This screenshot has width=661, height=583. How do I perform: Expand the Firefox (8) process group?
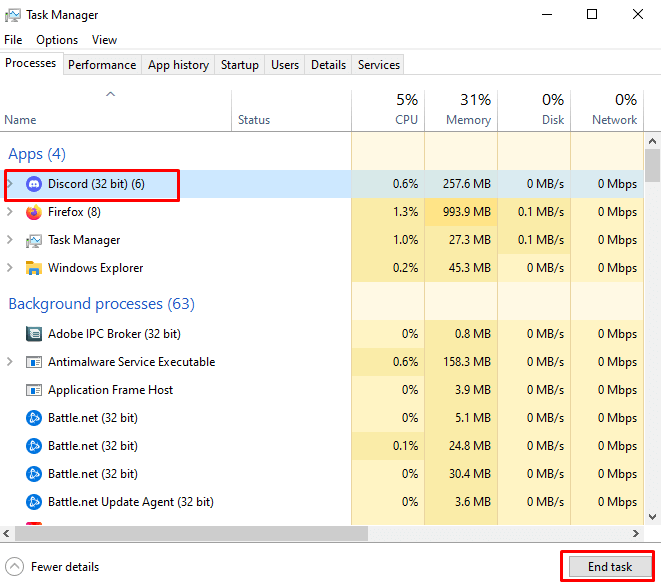point(10,212)
